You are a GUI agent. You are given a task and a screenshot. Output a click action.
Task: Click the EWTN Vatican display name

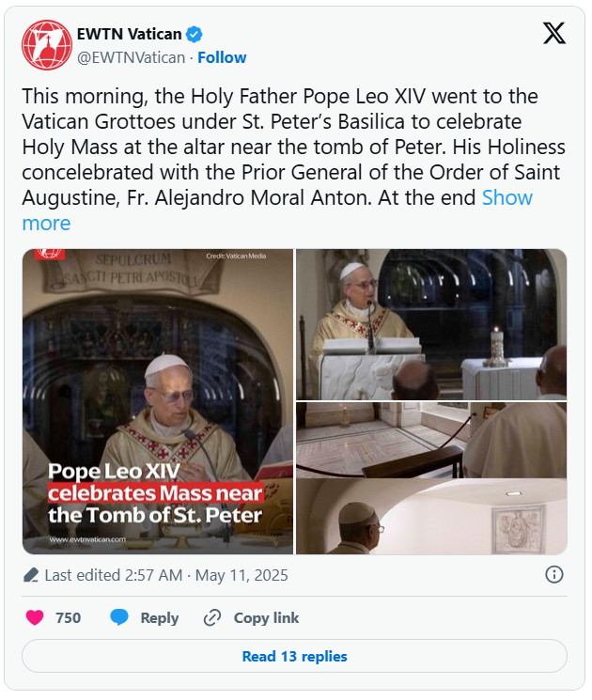click(130, 35)
